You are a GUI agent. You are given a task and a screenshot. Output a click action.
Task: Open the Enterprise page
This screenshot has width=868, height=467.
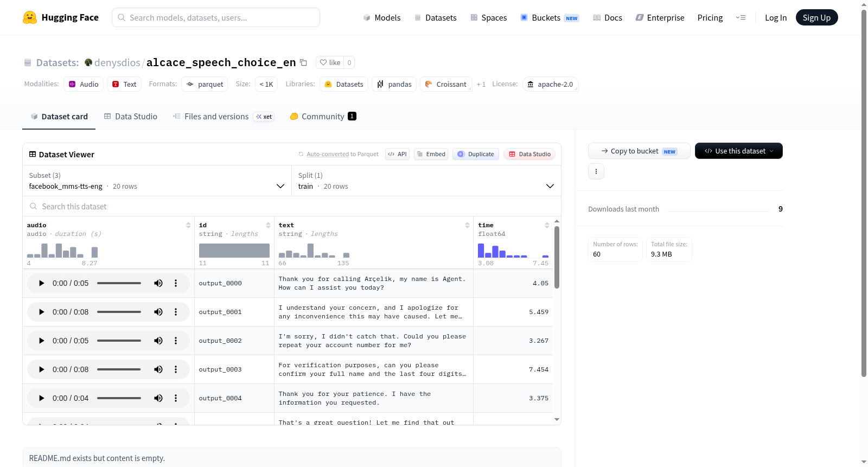click(x=660, y=17)
